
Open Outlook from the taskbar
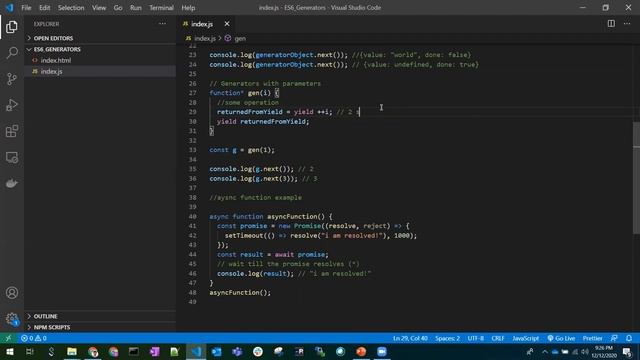(216, 351)
